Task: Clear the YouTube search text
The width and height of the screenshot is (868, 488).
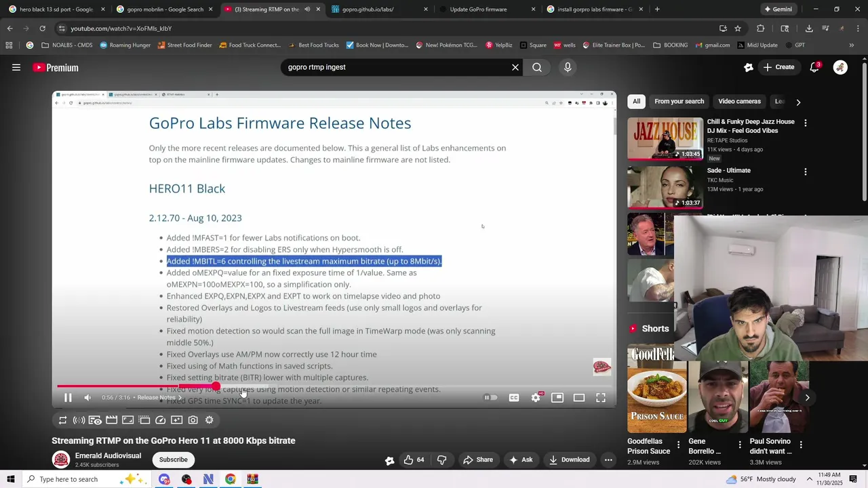Action: coord(515,67)
